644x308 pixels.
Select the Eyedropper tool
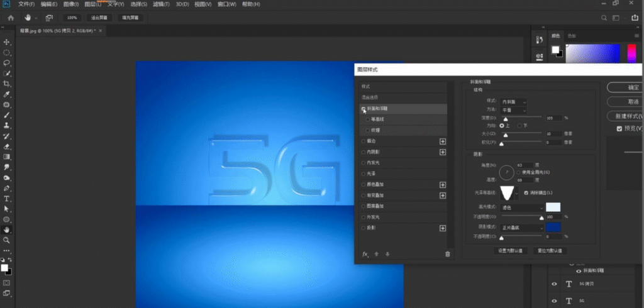tap(6, 94)
